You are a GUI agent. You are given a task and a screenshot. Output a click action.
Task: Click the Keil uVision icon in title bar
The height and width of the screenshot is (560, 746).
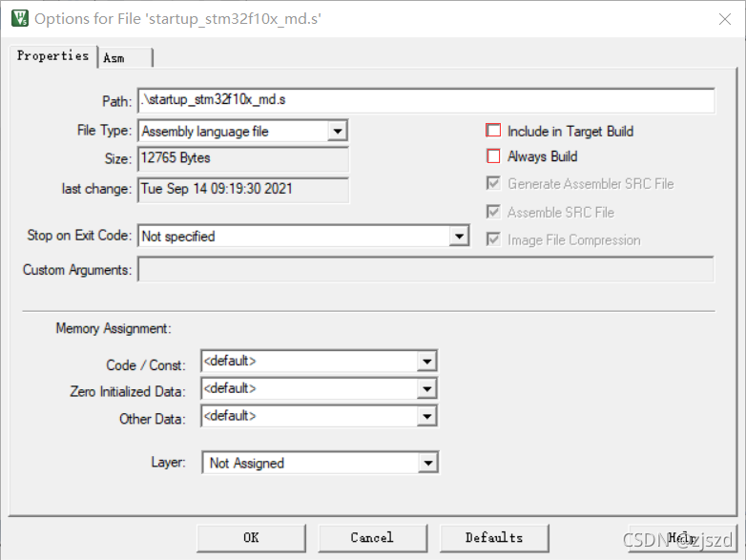coord(20,18)
